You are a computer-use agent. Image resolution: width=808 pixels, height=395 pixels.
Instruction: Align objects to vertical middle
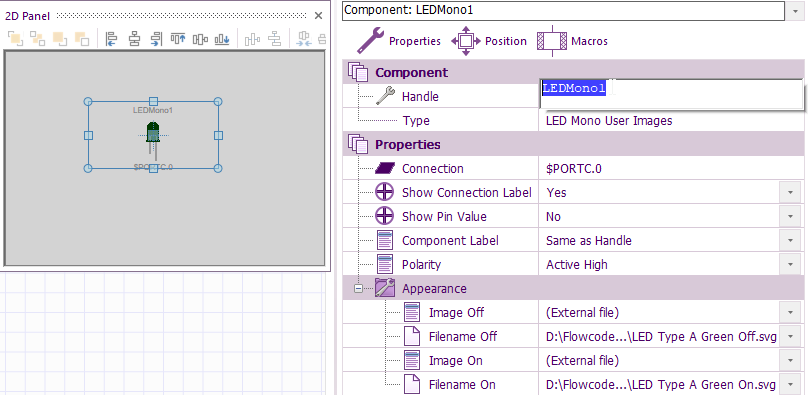point(200,39)
